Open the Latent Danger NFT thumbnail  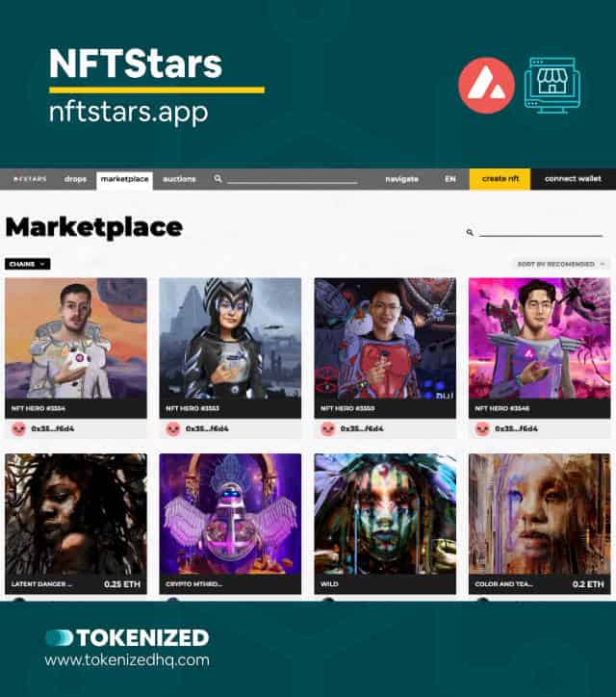(76, 514)
